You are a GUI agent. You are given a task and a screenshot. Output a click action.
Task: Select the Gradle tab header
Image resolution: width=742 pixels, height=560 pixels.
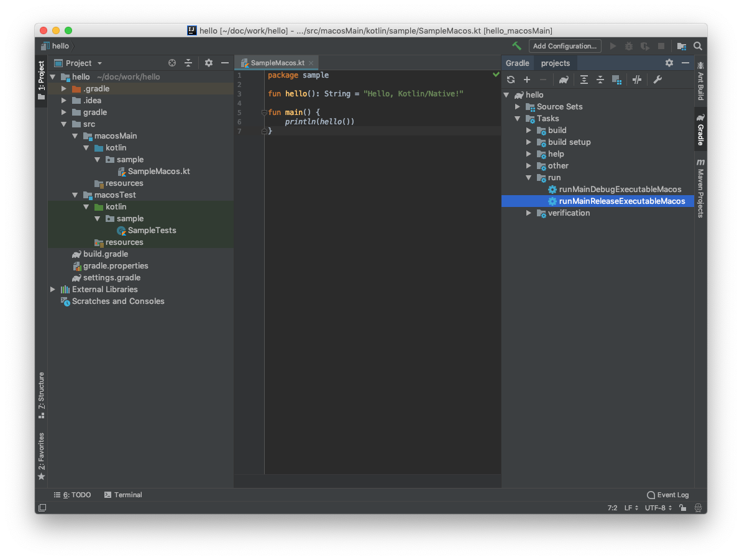coord(517,63)
